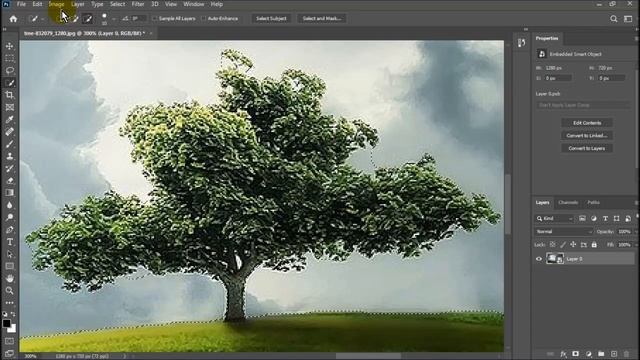
Task: Click the layer style fx icon
Action: coord(563,354)
